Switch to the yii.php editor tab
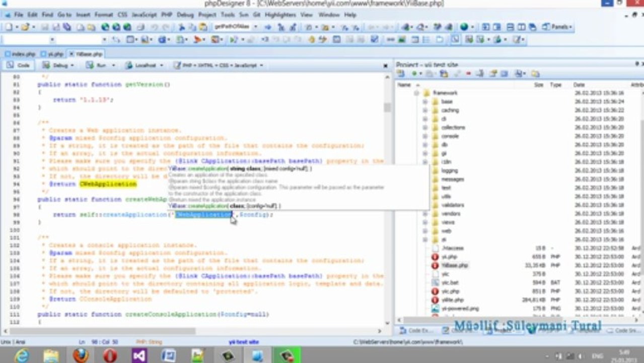 coord(52,53)
